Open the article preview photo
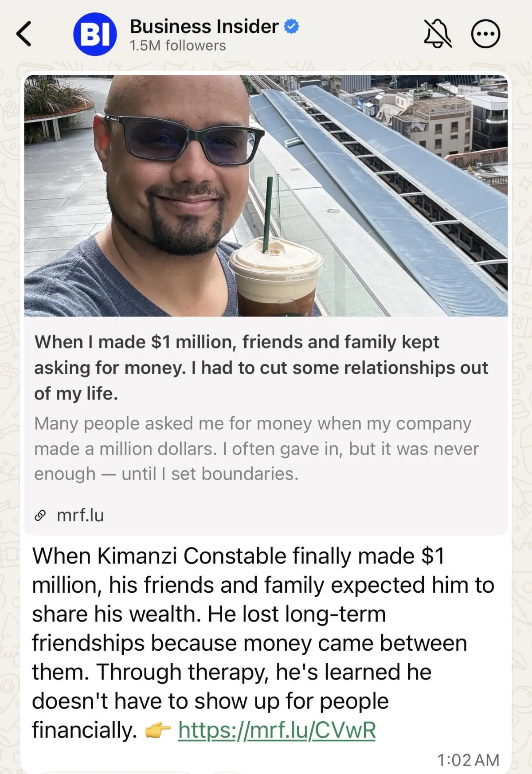This screenshot has height=774, width=532. coord(266,195)
